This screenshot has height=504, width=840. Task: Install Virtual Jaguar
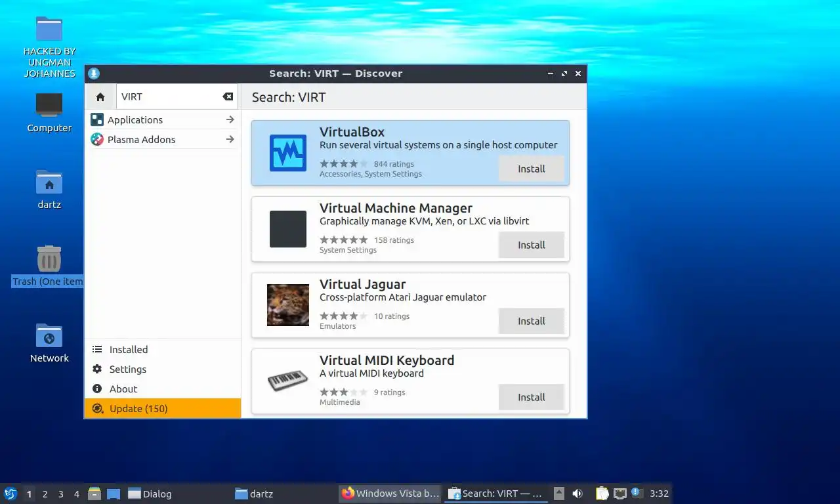(532, 321)
